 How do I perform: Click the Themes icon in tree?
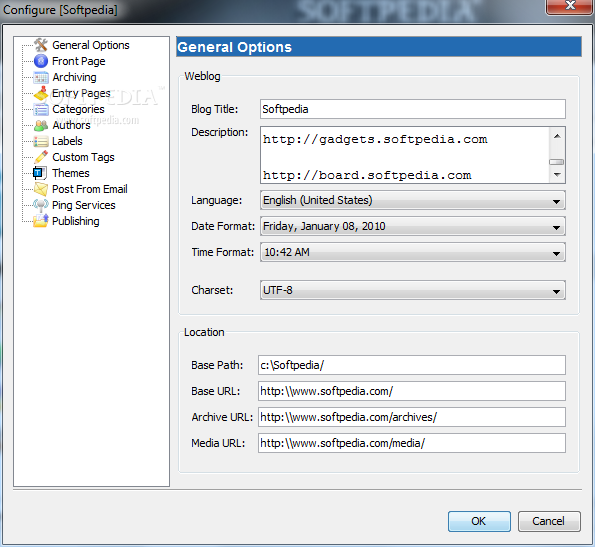[40, 173]
